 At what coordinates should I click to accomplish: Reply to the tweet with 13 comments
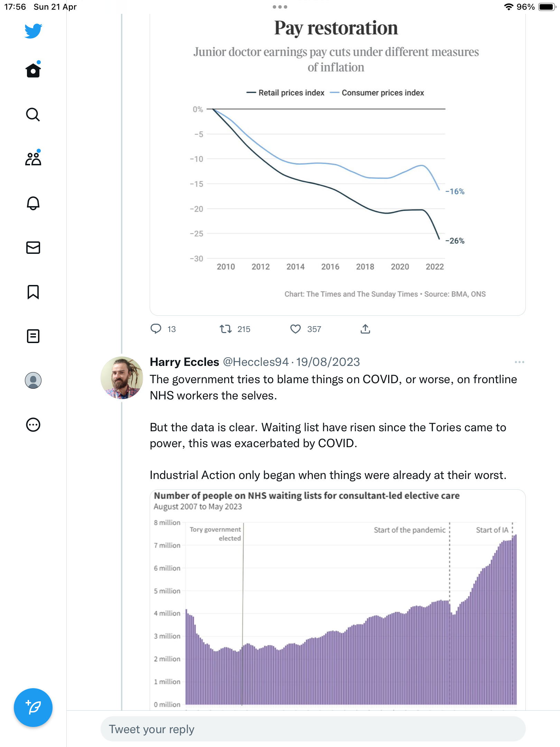(x=156, y=329)
